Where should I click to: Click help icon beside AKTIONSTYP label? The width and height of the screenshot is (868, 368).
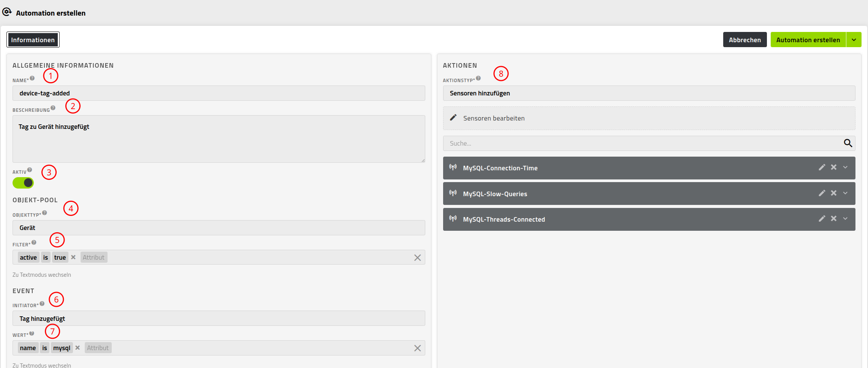pos(478,78)
